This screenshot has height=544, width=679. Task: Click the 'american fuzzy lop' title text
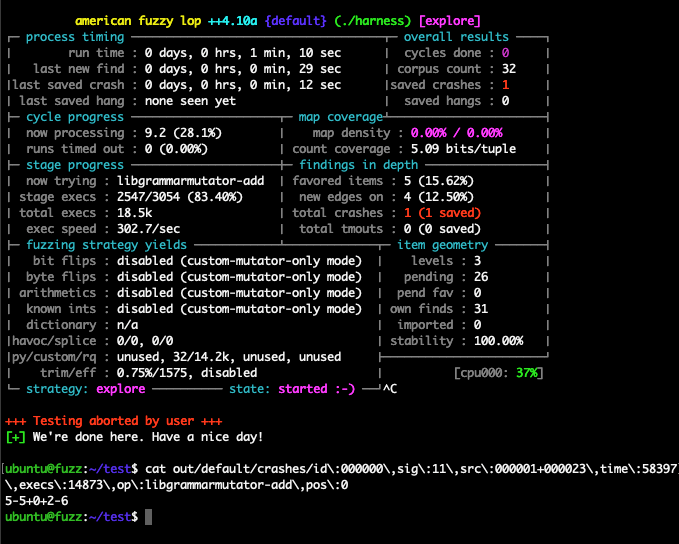coord(138,21)
